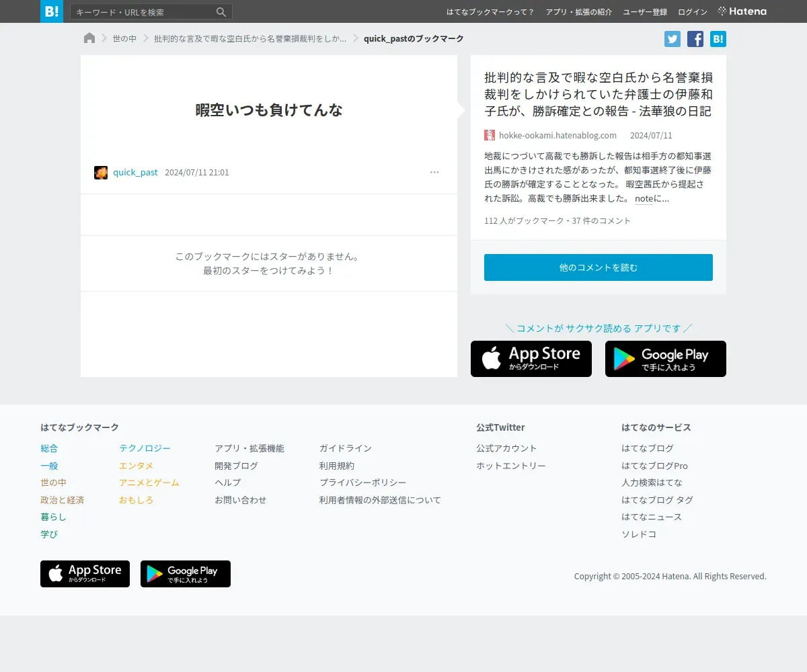
Task: Open アプリ・拡張の紹介 header link
Action: pos(579,12)
